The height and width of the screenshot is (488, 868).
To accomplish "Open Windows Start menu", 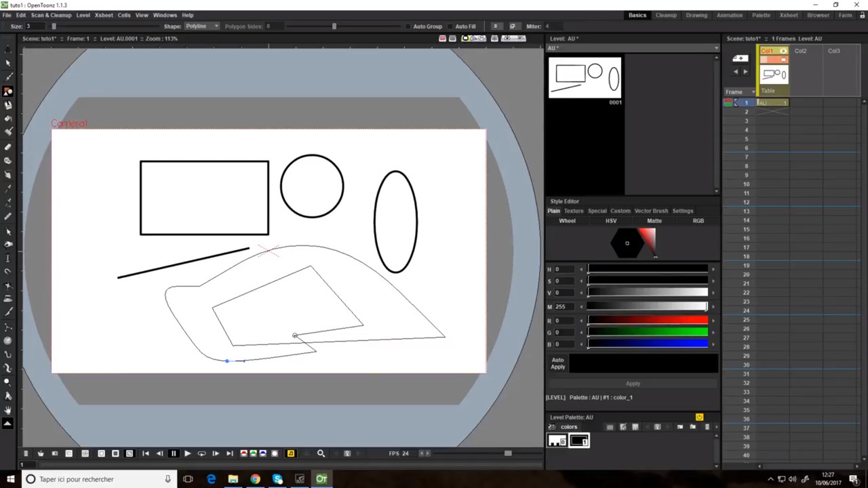I will tap(10, 479).
